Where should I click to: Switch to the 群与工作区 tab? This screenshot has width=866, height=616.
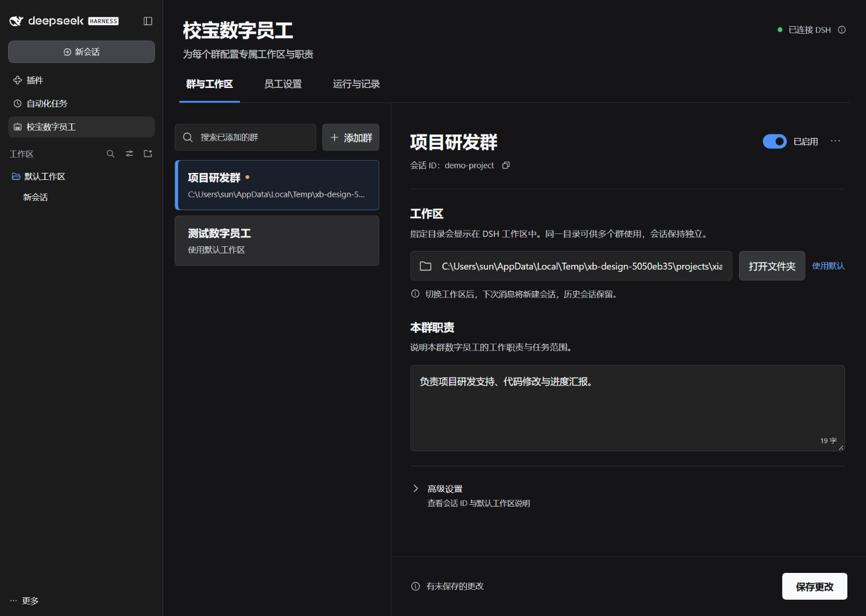point(210,84)
